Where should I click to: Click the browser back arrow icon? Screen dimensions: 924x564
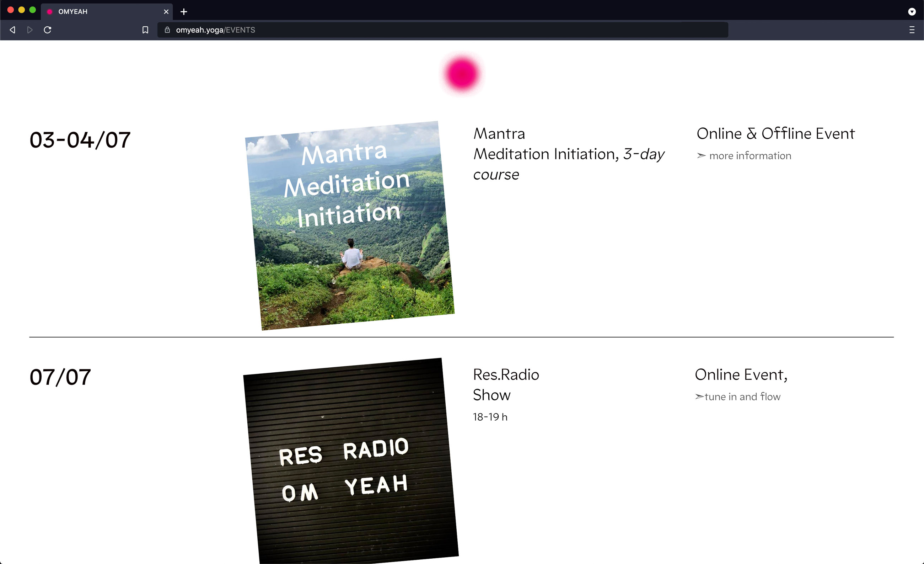pos(12,30)
